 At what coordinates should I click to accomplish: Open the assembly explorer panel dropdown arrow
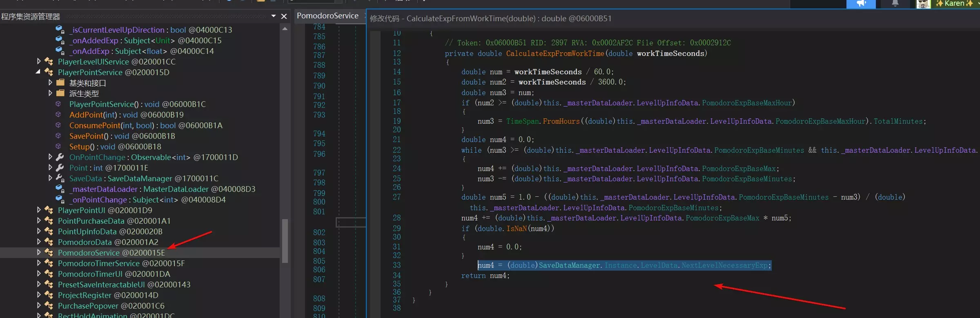(274, 16)
